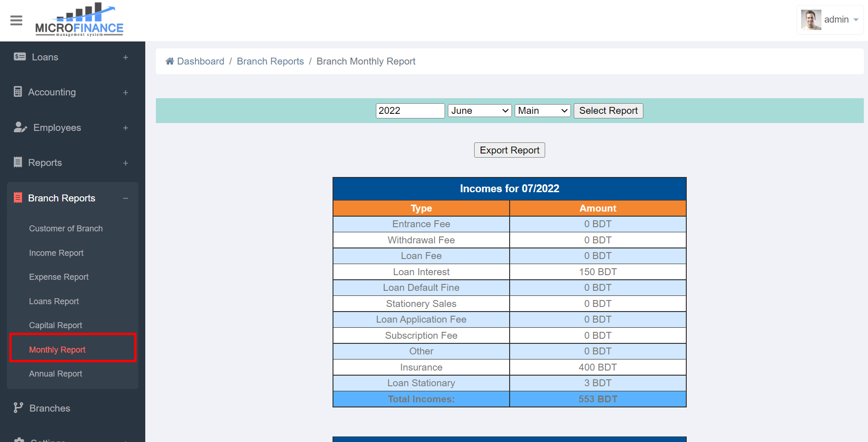Open Expense Report

59,277
